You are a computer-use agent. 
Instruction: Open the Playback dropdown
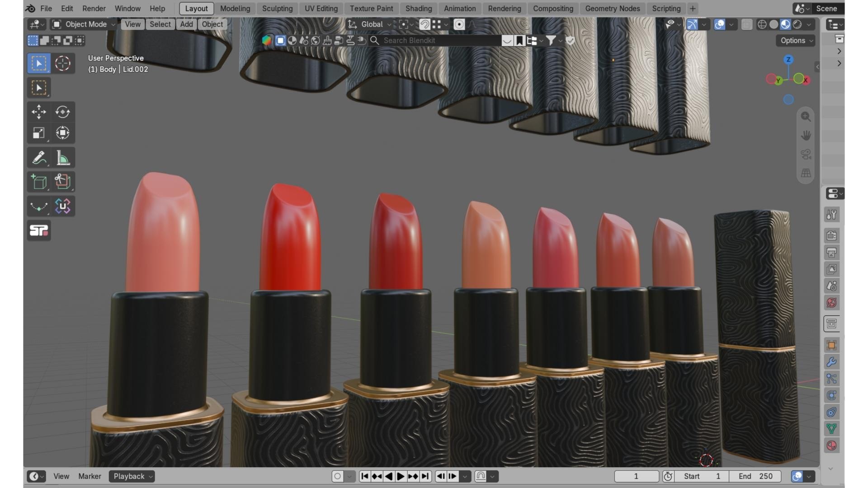tap(132, 476)
